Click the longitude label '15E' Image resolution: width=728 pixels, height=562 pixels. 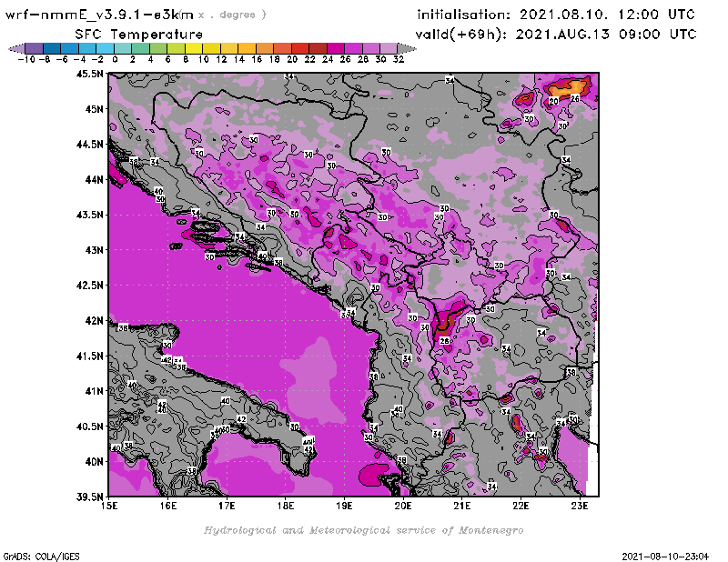pyautogui.click(x=109, y=506)
